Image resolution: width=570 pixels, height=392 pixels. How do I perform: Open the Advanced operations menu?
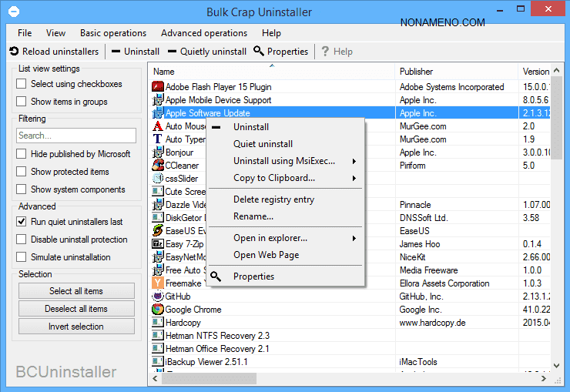(204, 33)
